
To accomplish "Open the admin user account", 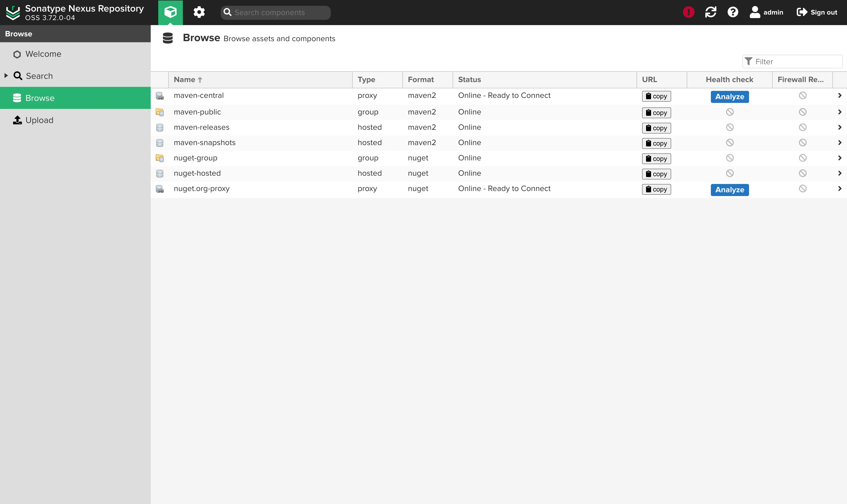I will point(766,12).
